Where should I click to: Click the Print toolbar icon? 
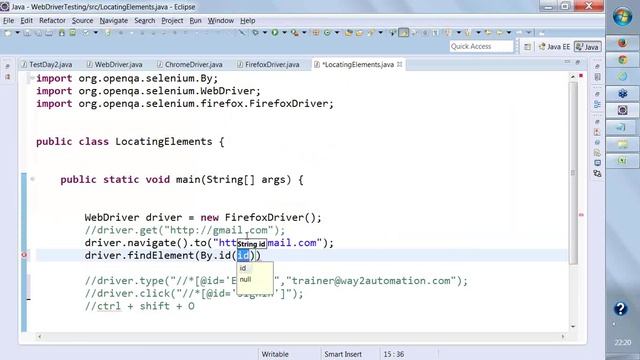click(49, 33)
